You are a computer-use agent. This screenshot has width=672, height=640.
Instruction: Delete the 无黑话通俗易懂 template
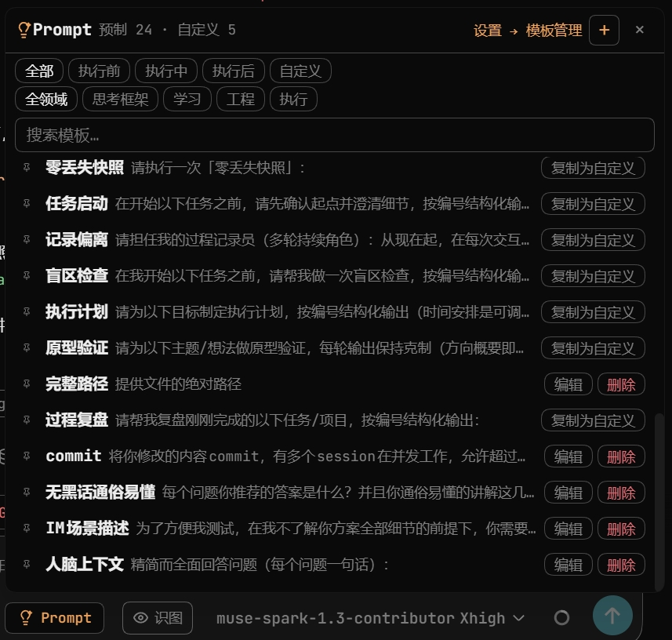point(621,492)
